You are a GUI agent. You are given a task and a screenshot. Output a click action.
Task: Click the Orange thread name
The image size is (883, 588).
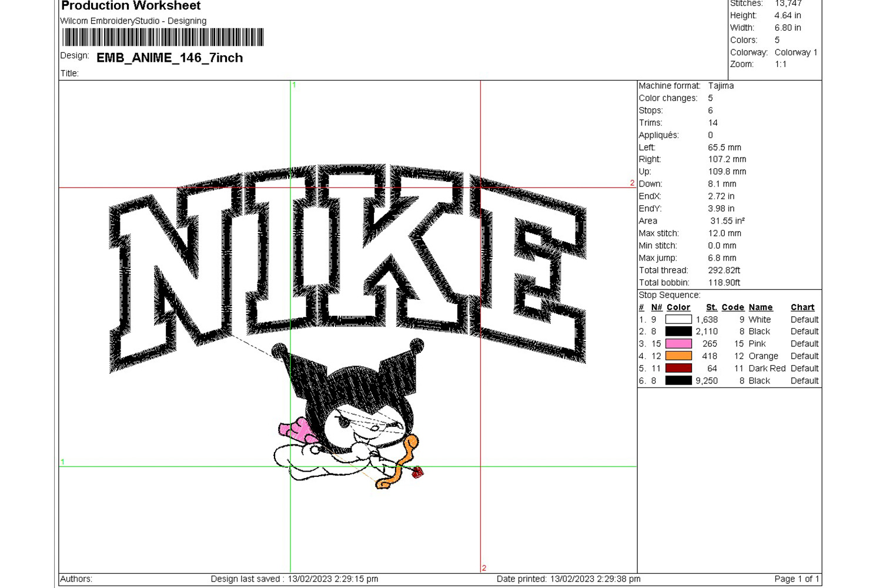tap(763, 356)
